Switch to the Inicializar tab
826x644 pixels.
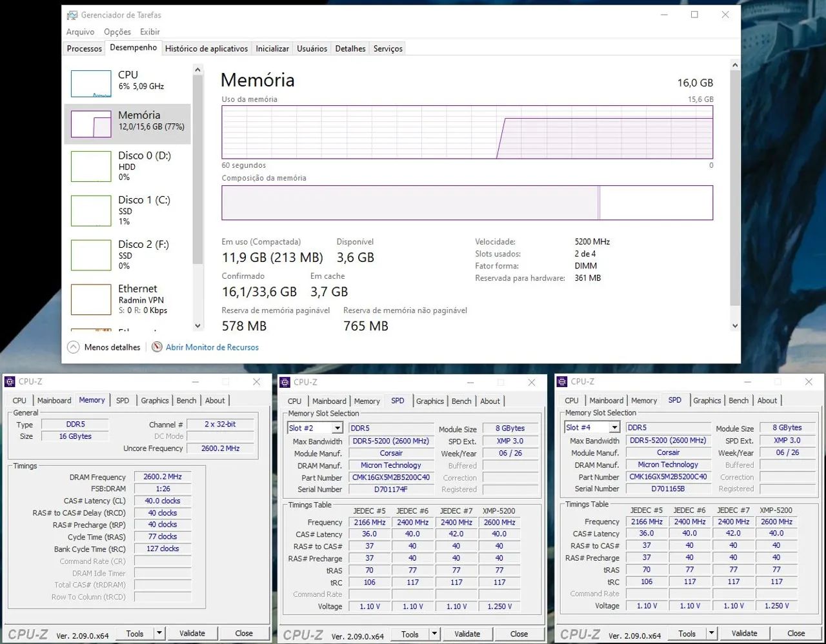272,48
